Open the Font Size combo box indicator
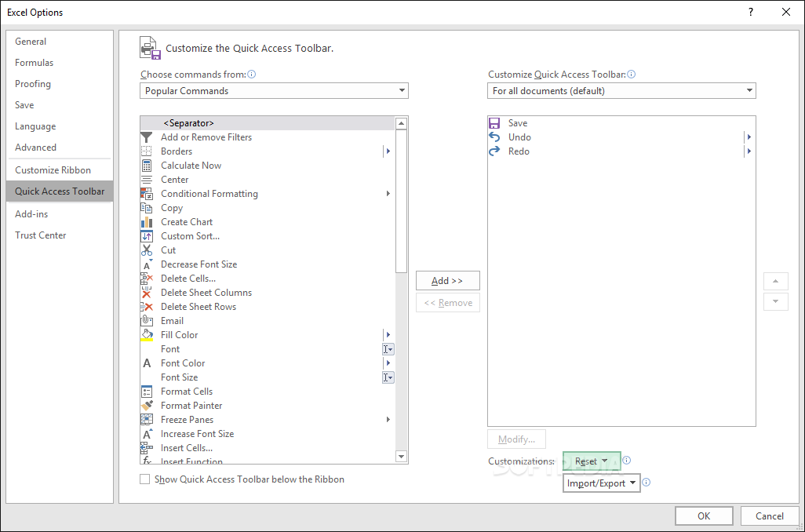The image size is (805, 532). 388,377
